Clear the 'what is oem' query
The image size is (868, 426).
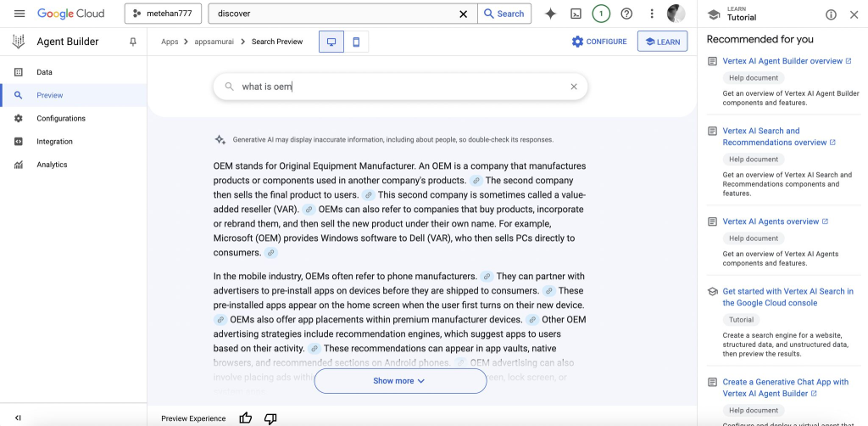click(x=573, y=87)
